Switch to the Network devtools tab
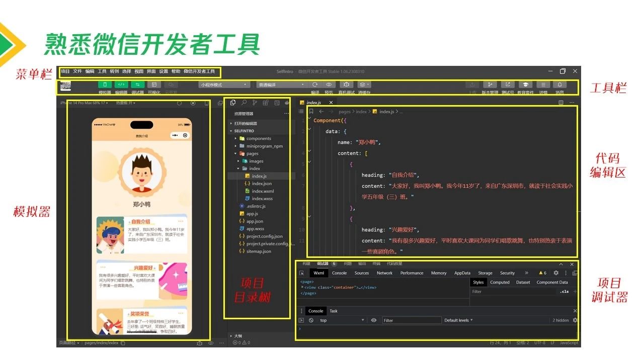Viewport: 644px width, 362px height. [x=384, y=273]
